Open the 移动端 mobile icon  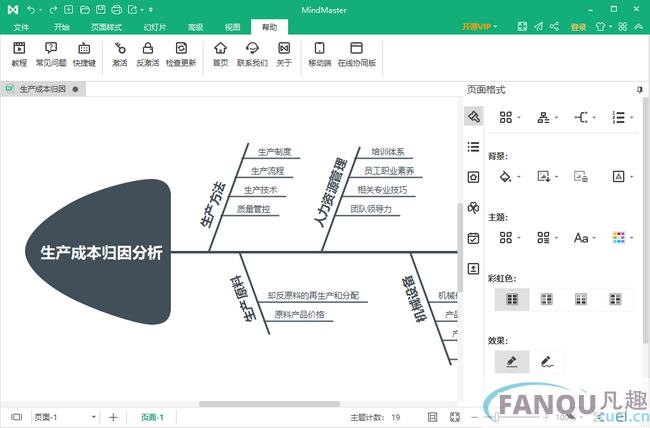coord(319,54)
